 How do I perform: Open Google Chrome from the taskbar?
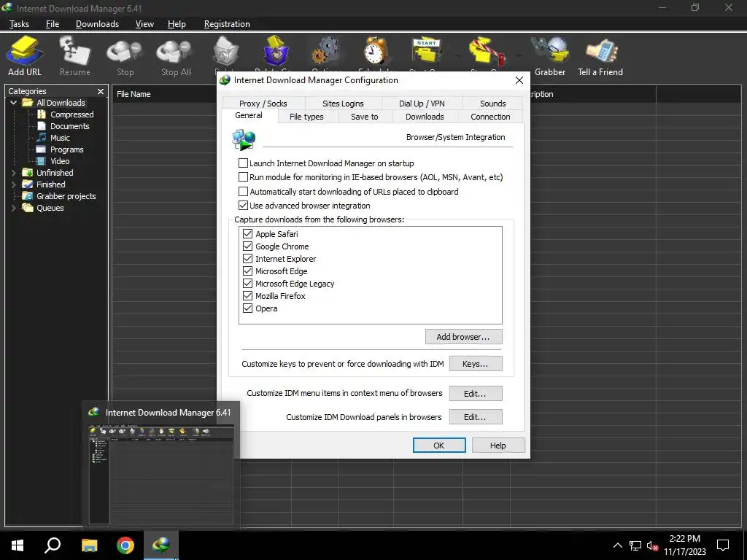(x=125, y=545)
